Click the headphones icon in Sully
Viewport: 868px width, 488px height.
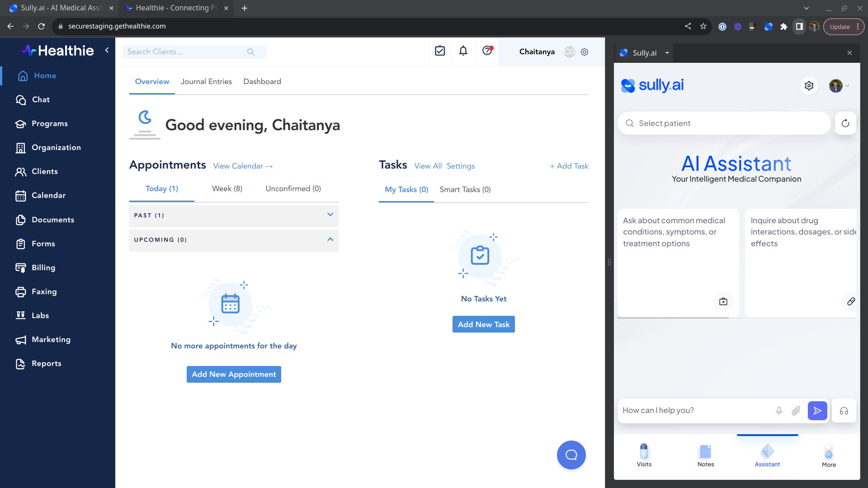[x=844, y=411]
